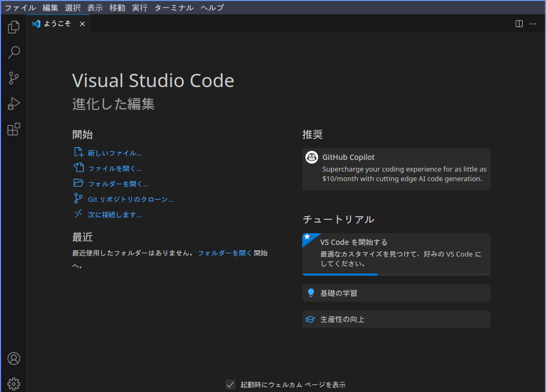This screenshot has width=546, height=392.
Task: Click the 最近使用したフォルダーはありません text
Action: tap(133, 253)
